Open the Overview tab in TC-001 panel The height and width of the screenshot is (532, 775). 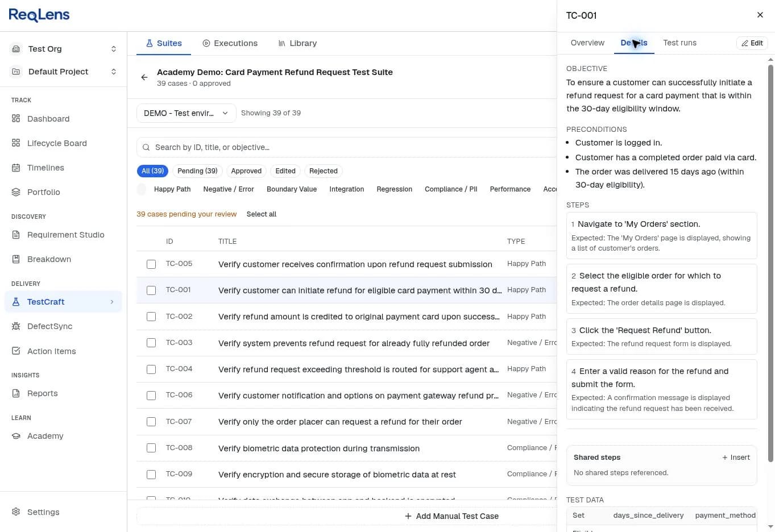(x=587, y=43)
